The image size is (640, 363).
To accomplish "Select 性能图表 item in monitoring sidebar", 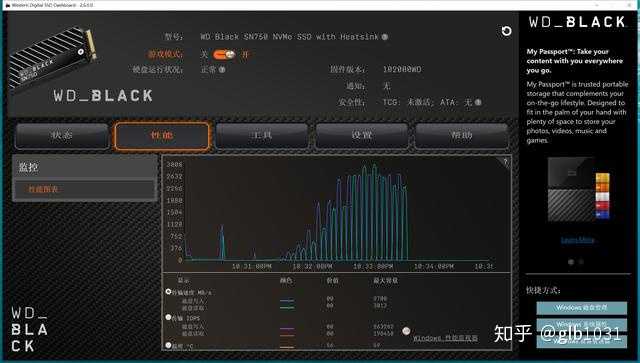I will click(x=84, y=189).
